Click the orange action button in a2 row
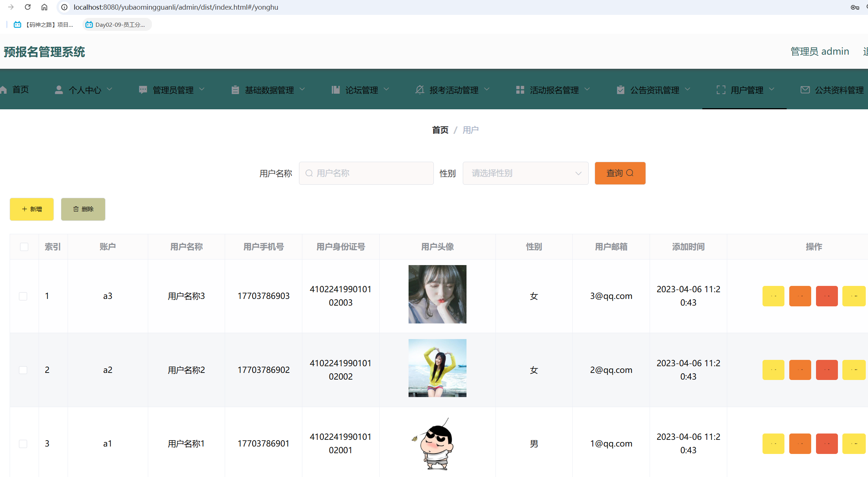 [x=800, y=370]
